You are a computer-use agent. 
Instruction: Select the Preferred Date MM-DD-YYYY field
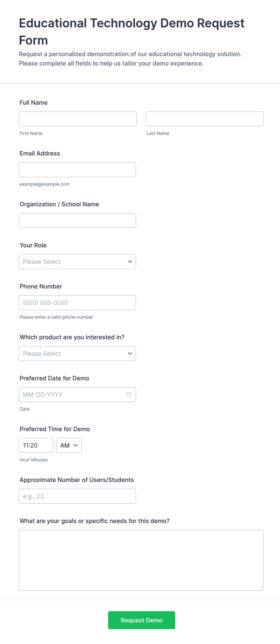[77, 395]
